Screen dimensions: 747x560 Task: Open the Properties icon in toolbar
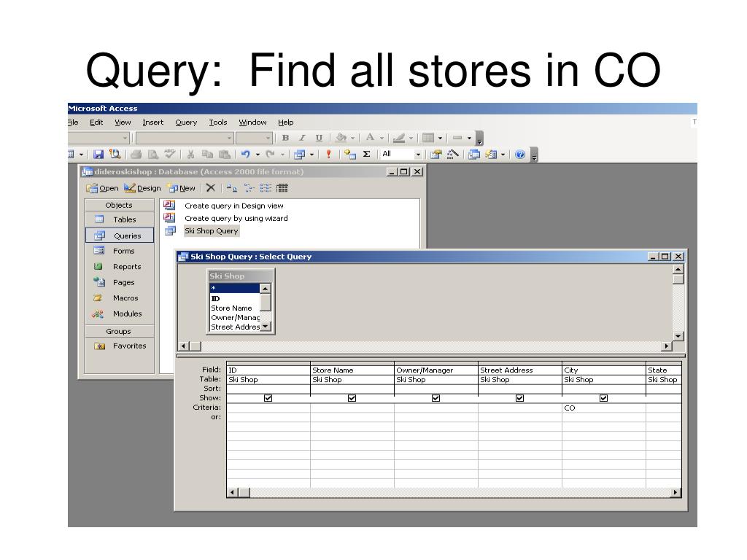tap(436, 155)
